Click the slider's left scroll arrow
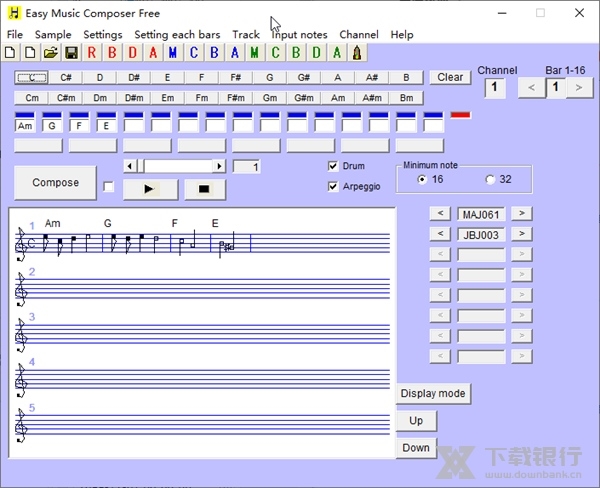600x488 pixels. point(130,166)
